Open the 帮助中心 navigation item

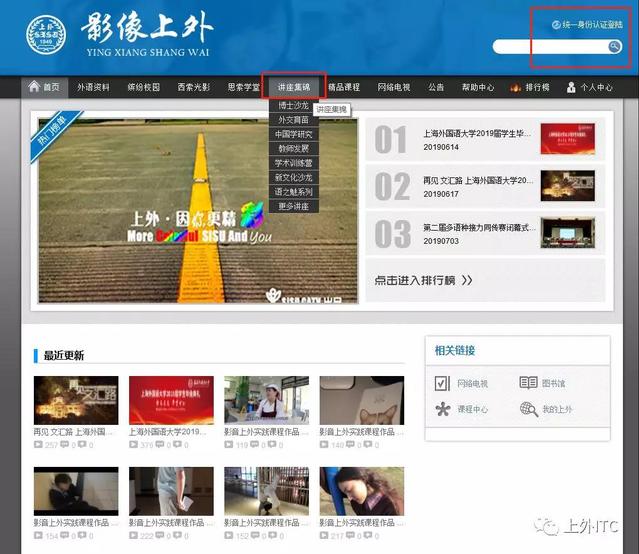[478, 87]
